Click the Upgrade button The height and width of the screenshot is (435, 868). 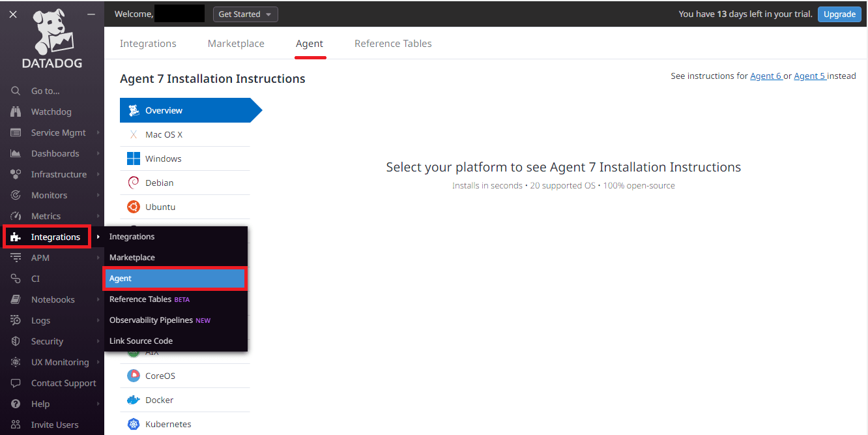coord(839,14)
